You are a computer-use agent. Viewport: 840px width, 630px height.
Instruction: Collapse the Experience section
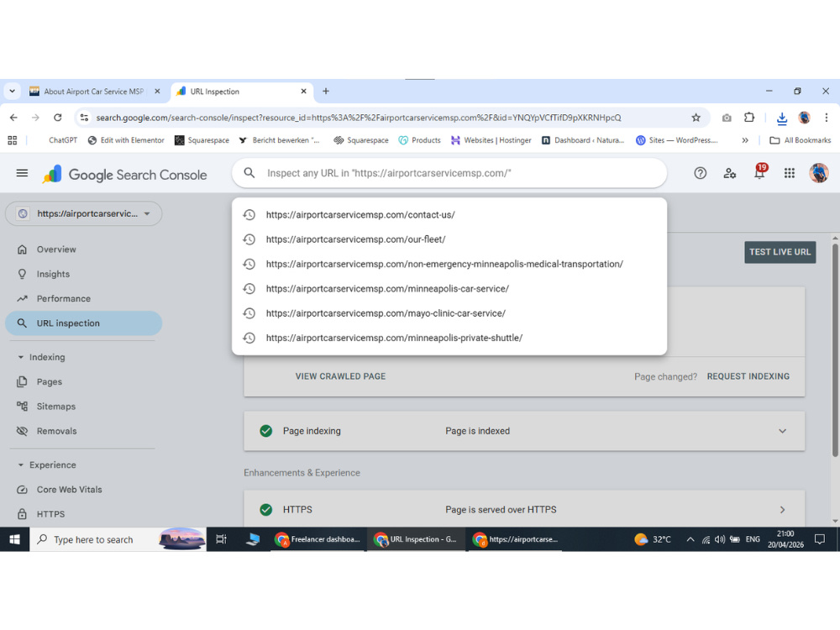pos(21,465)
